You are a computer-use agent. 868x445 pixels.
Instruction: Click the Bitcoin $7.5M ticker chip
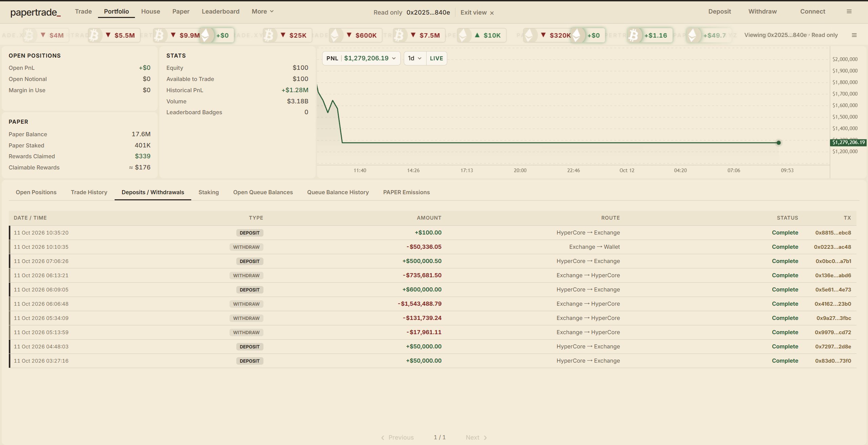click(419, 35)
